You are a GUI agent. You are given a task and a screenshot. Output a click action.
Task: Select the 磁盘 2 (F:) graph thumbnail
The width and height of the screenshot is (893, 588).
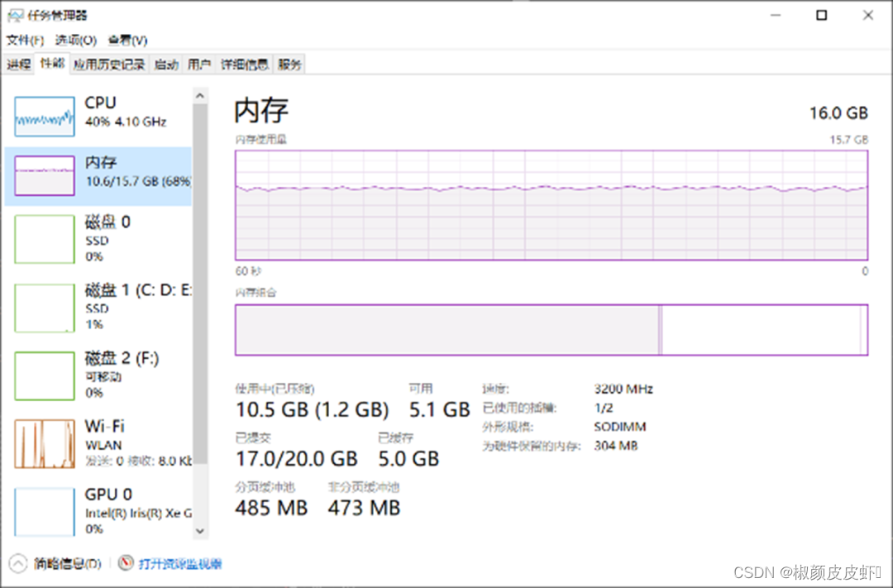45,376
